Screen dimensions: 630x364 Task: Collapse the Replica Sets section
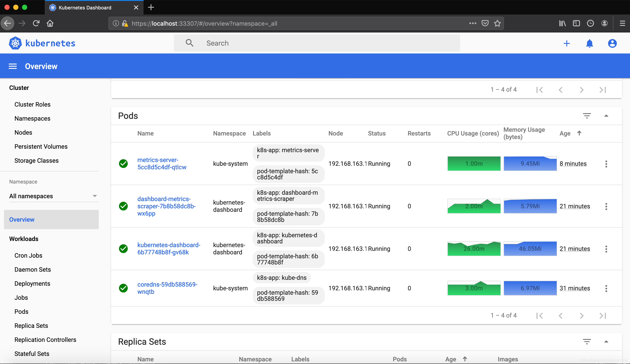click(x=606, y=341)
